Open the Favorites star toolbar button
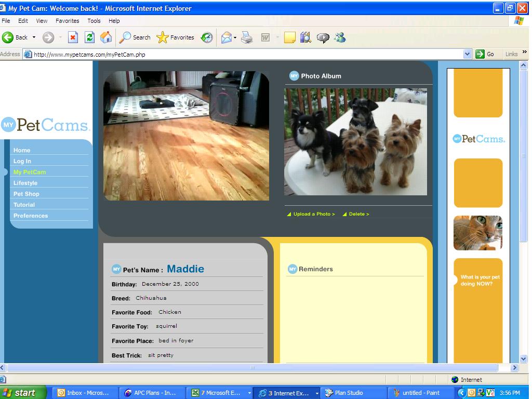532x399 pixels. [175, 37]
